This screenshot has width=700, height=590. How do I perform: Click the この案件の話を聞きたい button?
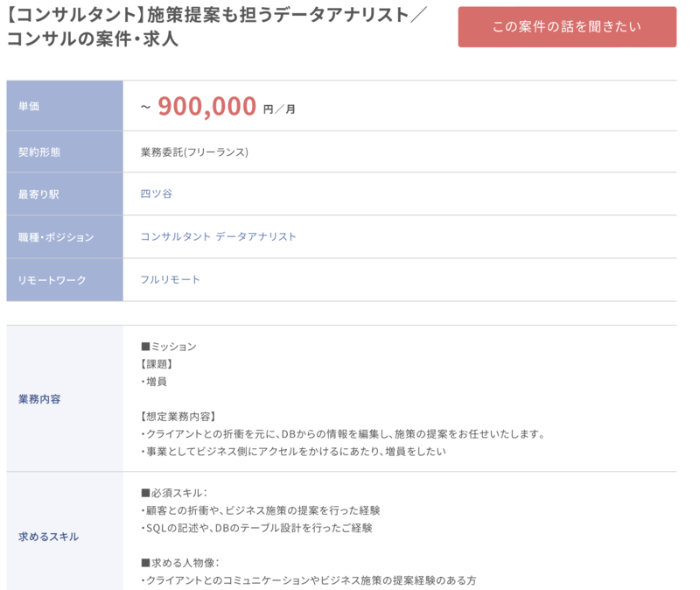point(567,27)
